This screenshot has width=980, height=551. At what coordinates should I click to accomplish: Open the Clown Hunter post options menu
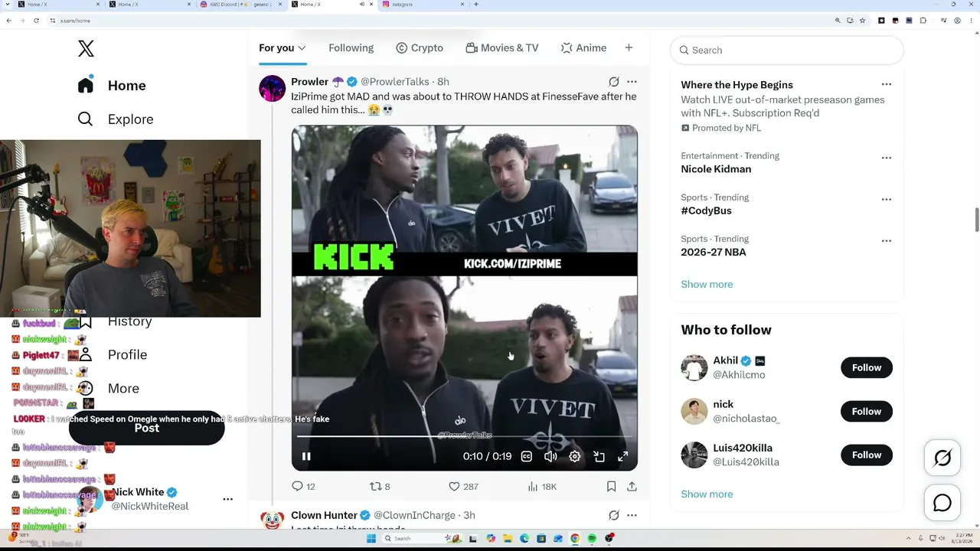point(632,516)
